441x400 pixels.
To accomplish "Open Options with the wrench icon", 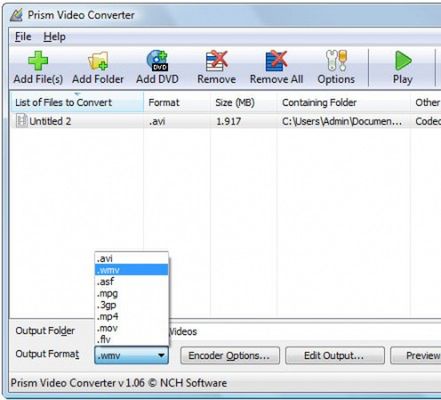I will (336, 61).
